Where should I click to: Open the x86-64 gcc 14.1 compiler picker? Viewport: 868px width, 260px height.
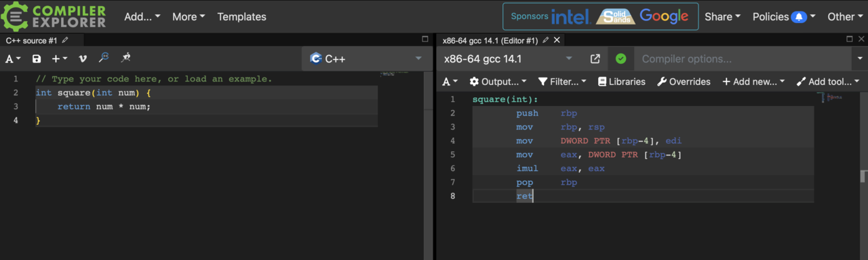tap(509, 59)
